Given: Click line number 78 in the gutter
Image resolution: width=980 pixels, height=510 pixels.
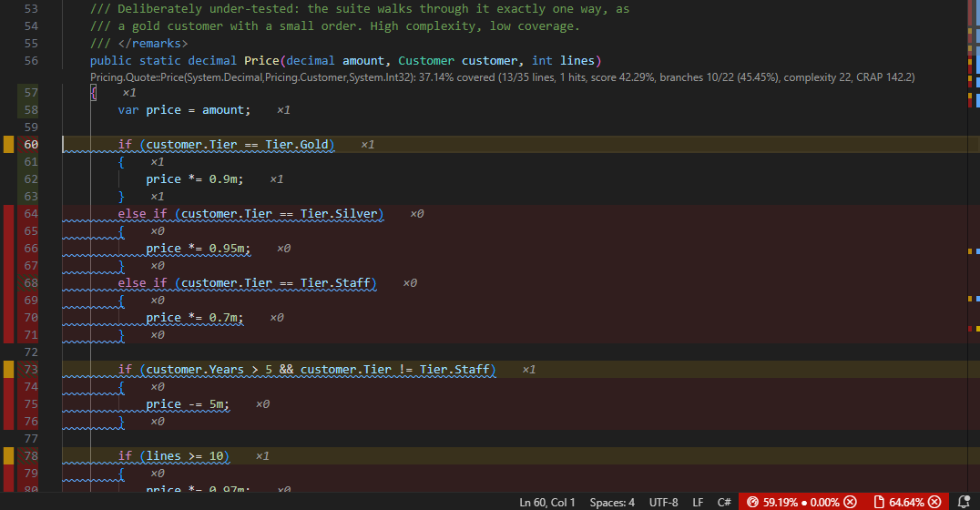Looking at the screenshot, I should tap(31, 455).
